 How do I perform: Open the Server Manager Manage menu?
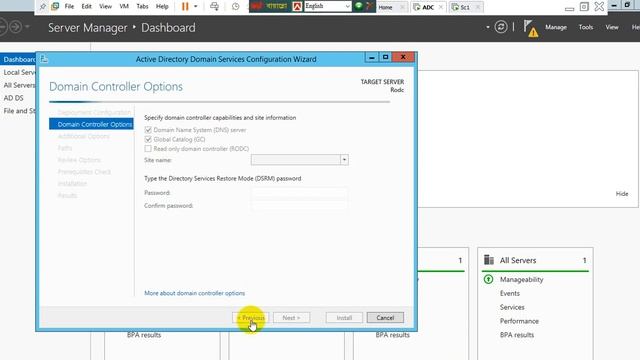pyautogui.click(x=556, y=27)
